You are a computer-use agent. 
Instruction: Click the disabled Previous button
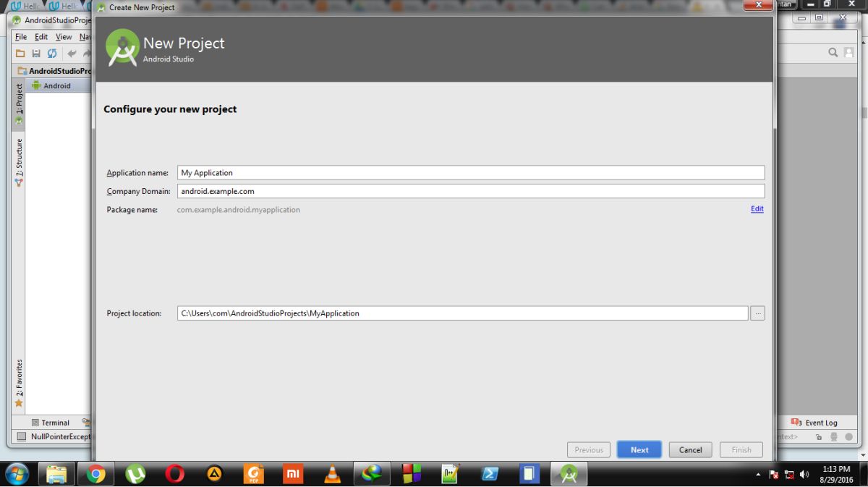[589, 449]
